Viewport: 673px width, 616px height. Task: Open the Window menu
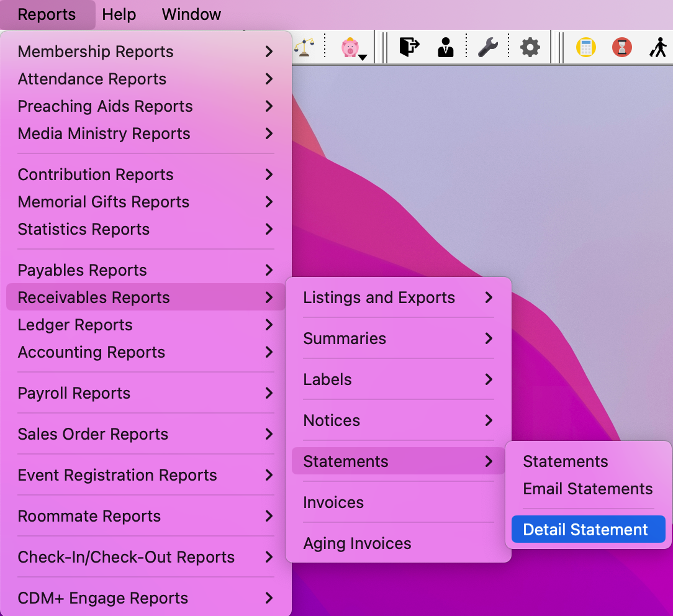point(191,14)
